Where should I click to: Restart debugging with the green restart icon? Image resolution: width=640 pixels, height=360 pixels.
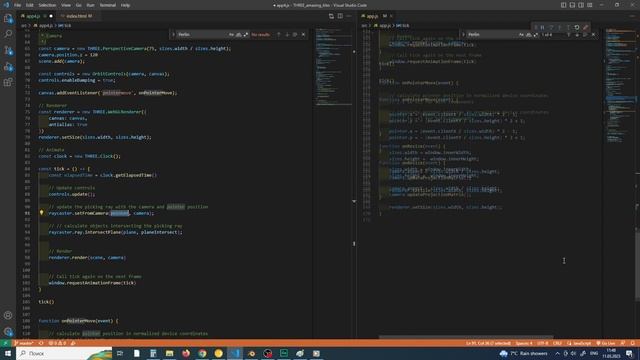point(577,27)
